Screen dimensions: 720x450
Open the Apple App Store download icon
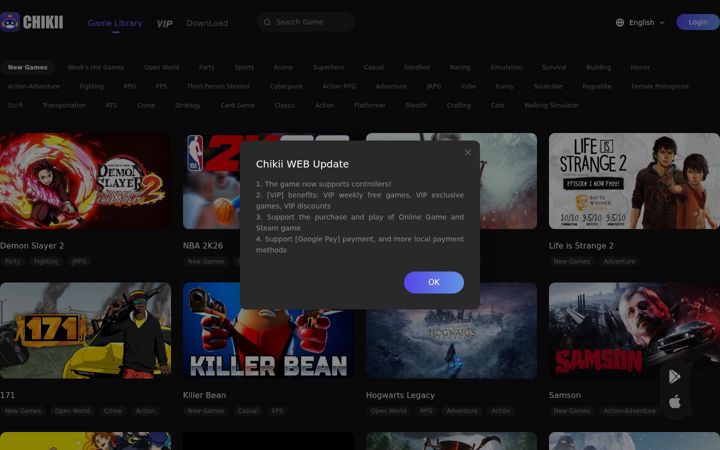(674, 402)
